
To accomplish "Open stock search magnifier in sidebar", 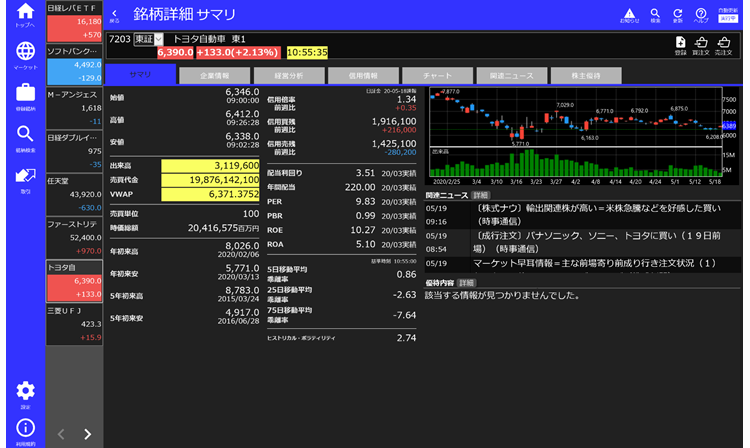I will coord(25,139).
